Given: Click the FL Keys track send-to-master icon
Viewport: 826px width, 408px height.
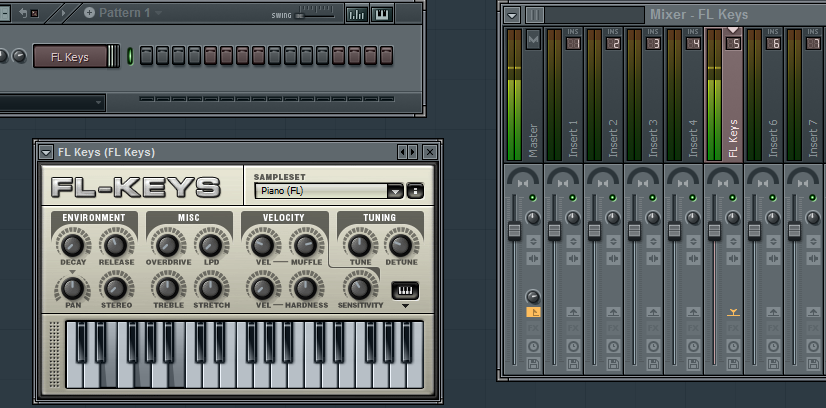Looking at the screenshot, I should pyautogui.click(x=733, y=313).
